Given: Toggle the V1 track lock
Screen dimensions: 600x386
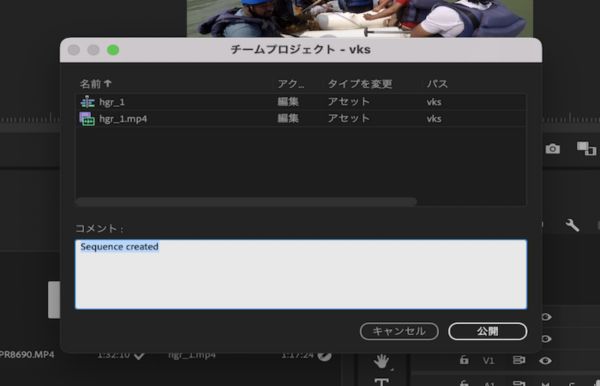Looking at the screenshot, I should click(x=464, y=360).
